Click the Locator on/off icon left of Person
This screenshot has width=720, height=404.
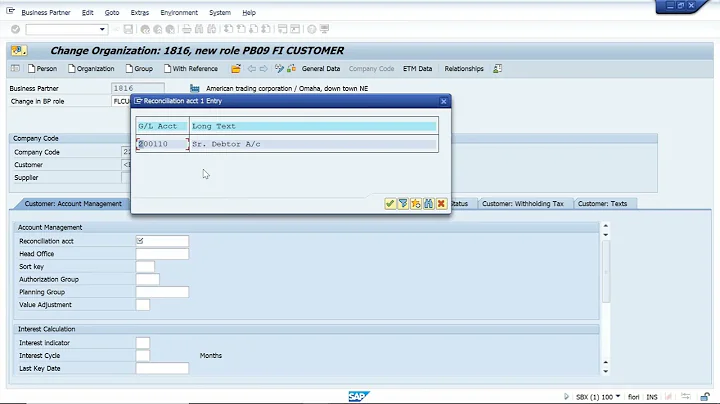[15, 68]
